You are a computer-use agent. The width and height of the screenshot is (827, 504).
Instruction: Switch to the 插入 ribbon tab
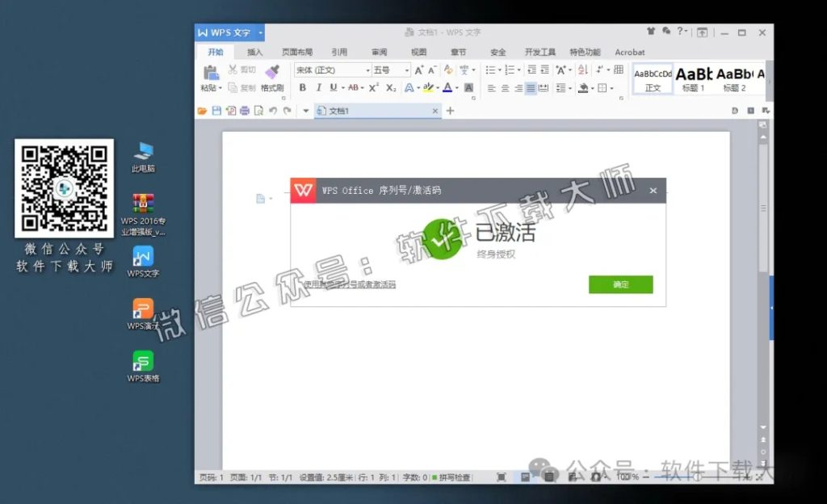[x=254, y=52]
